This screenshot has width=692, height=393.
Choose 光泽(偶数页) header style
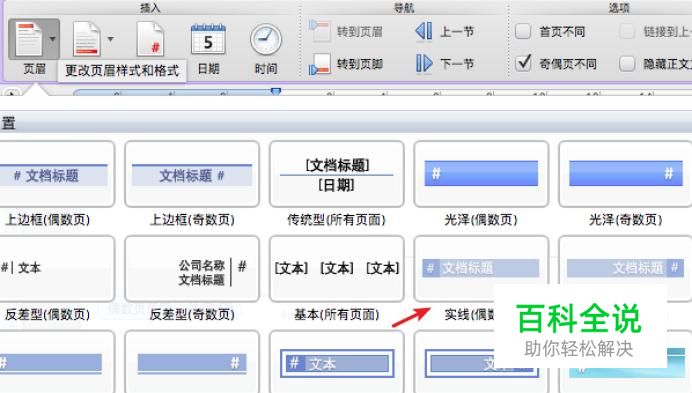pyautogui.click(x=481, y=174)
